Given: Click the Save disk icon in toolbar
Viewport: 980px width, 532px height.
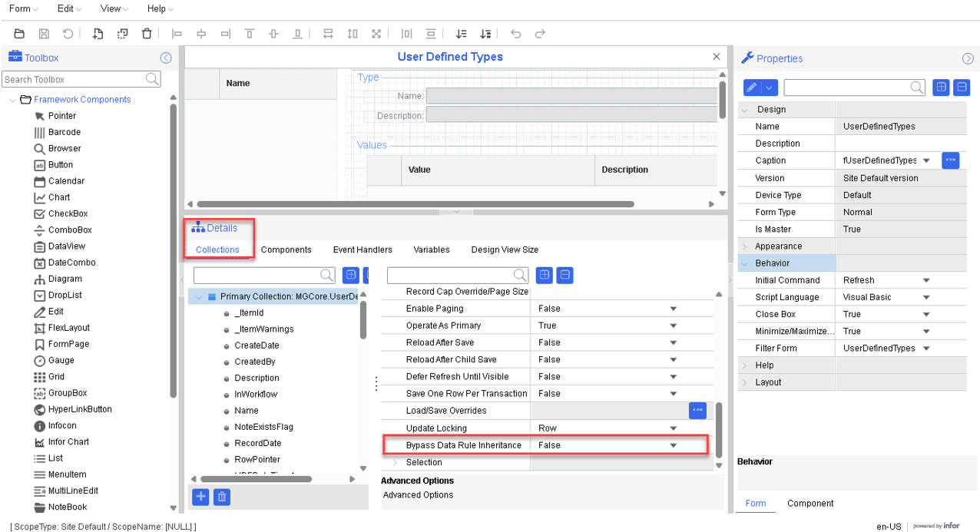Looking at the screenshot, I should click(44, 34).
